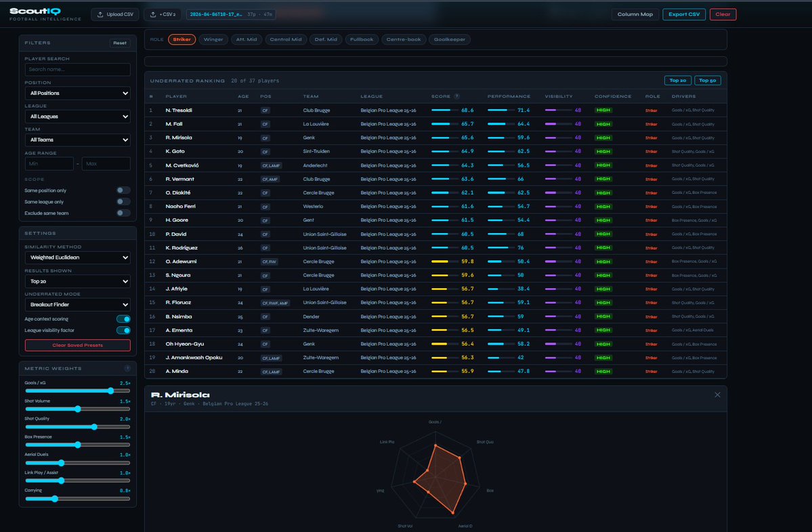Reset the filters with Reset button
This screenshot has width=812, height=532.
pos(120,43)
